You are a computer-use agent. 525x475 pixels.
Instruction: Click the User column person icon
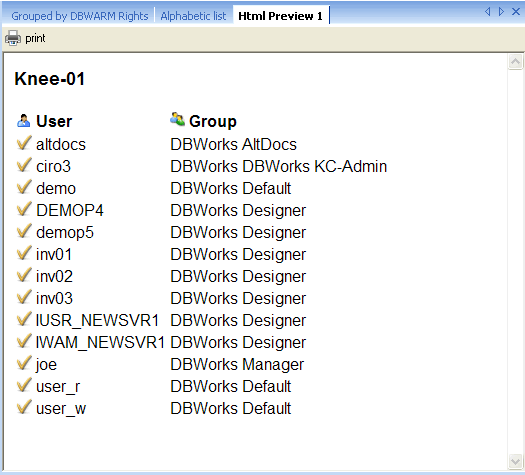23,121
